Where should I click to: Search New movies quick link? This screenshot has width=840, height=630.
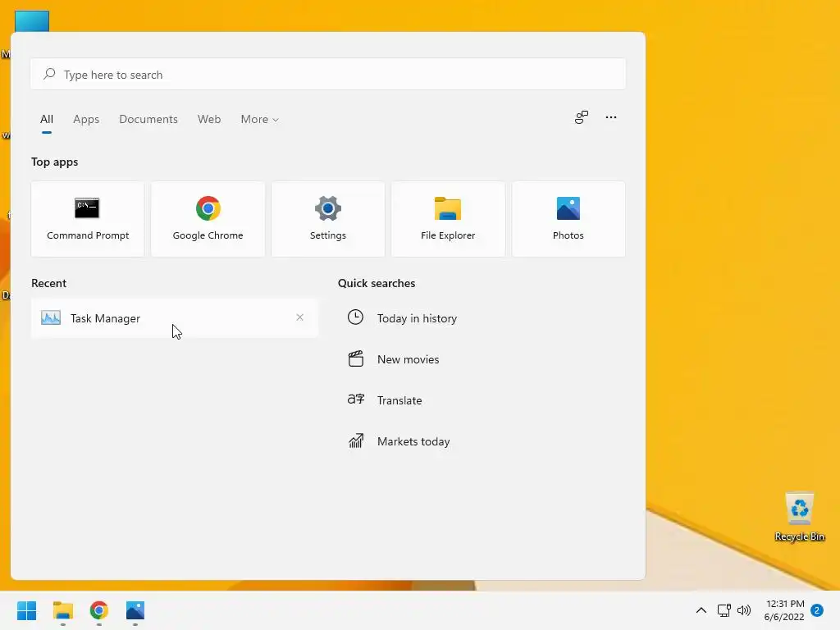point(409,359)
